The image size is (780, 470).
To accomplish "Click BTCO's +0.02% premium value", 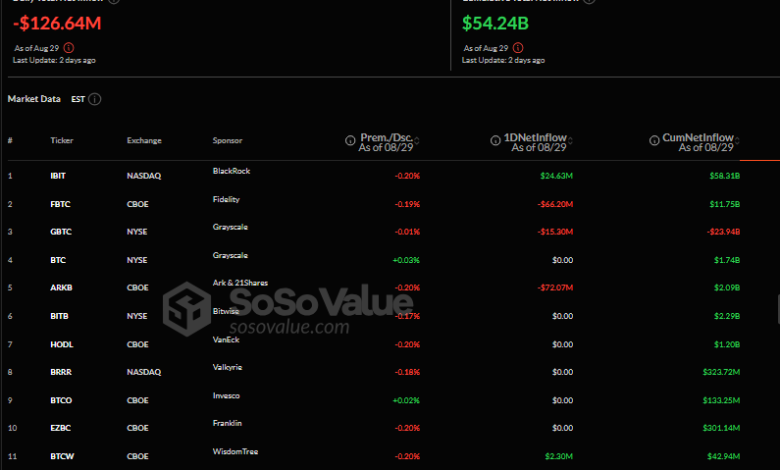I will click(406, 400).
